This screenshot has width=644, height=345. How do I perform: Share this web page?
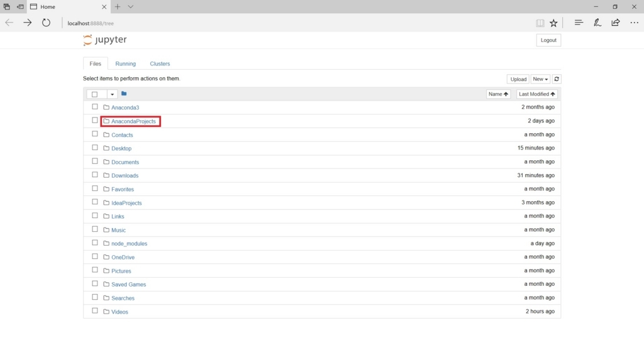click(616, 23)
